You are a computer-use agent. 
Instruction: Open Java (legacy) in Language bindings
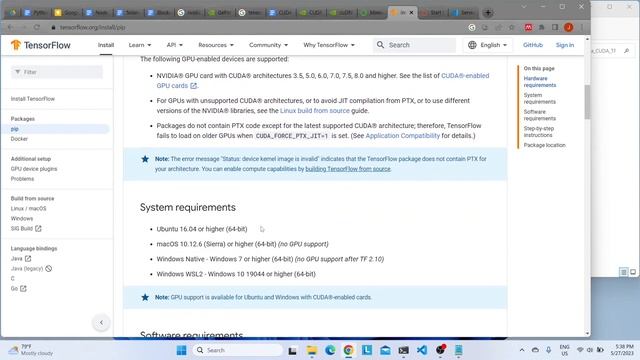[x=31, y=269]
